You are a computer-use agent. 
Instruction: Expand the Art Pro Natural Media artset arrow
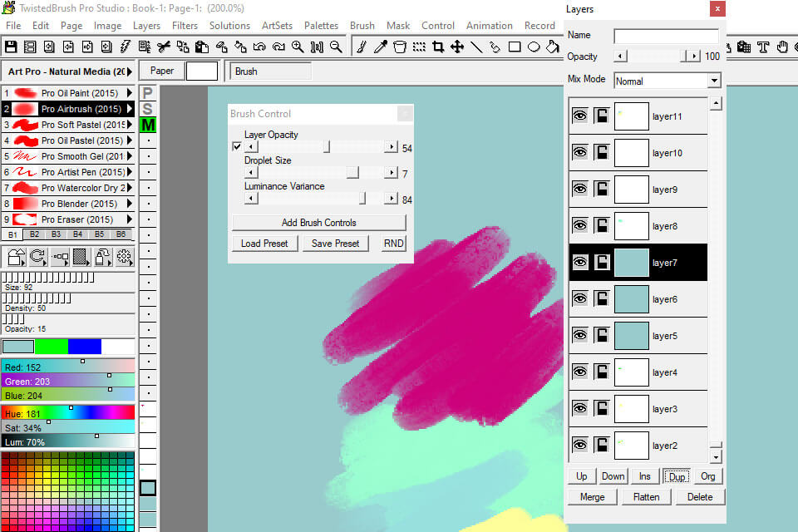click(130, 71)
